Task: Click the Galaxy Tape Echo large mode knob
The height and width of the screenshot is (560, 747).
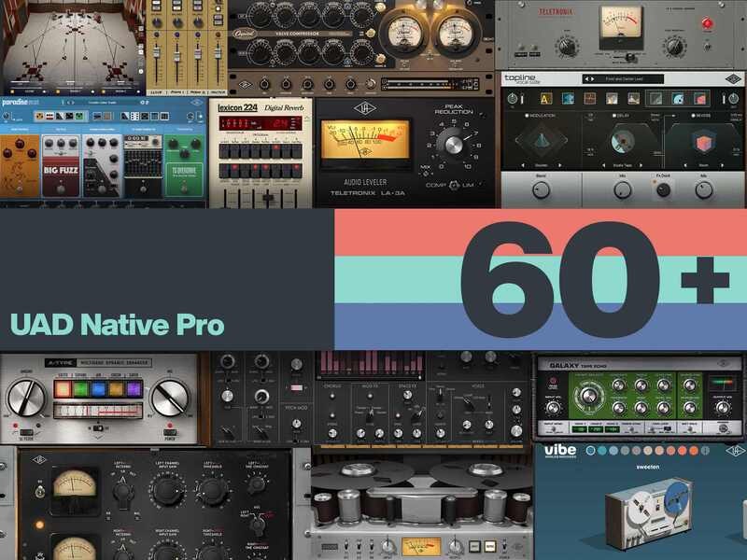Action: [588, 396]
